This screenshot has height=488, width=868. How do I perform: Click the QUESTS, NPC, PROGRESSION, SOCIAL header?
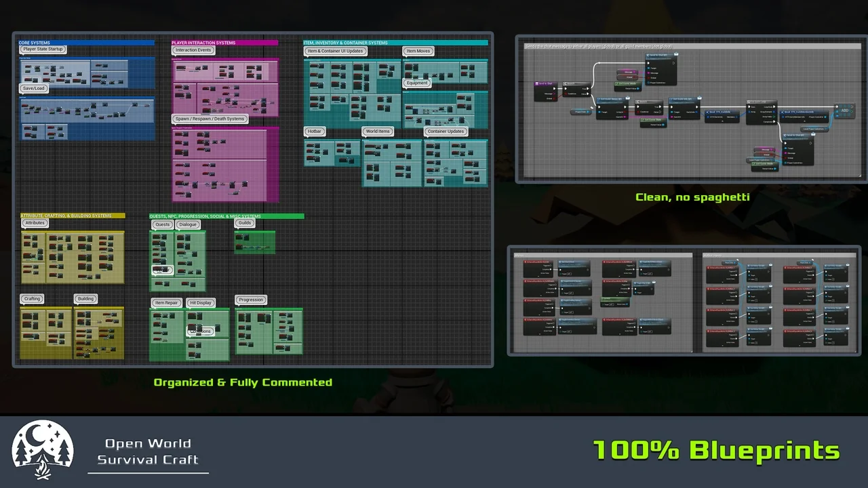pyautogui.click(x=226, y=216)
